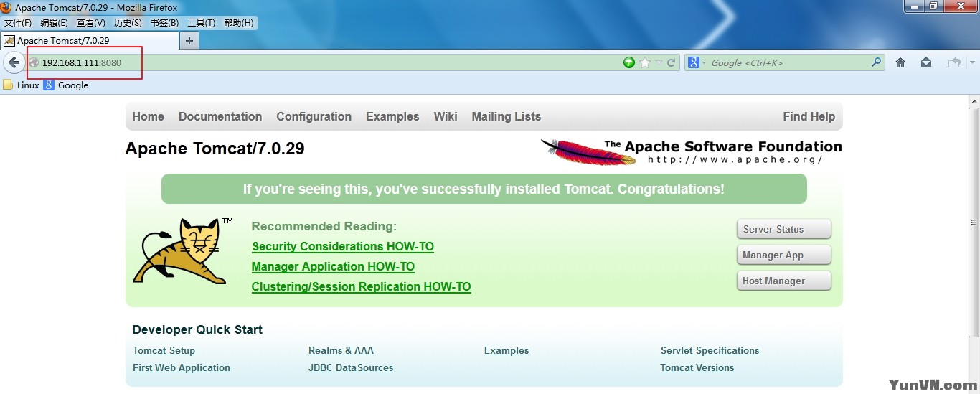Select the Apache Tomcat/7.0.29 tab
This screenshot has width=980, height=394.
click(89, 41)
